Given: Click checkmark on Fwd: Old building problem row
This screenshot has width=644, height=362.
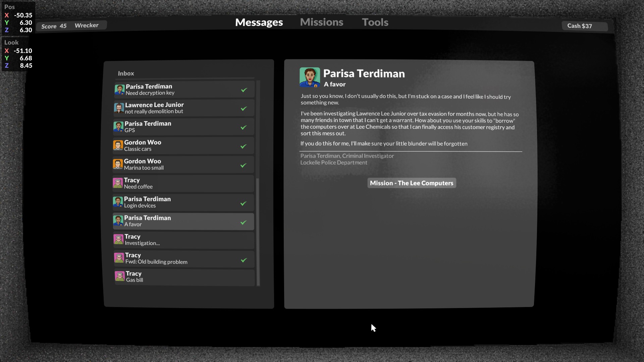Looking at the screenshot, I should pyautogui.click(x=244, y=260).
